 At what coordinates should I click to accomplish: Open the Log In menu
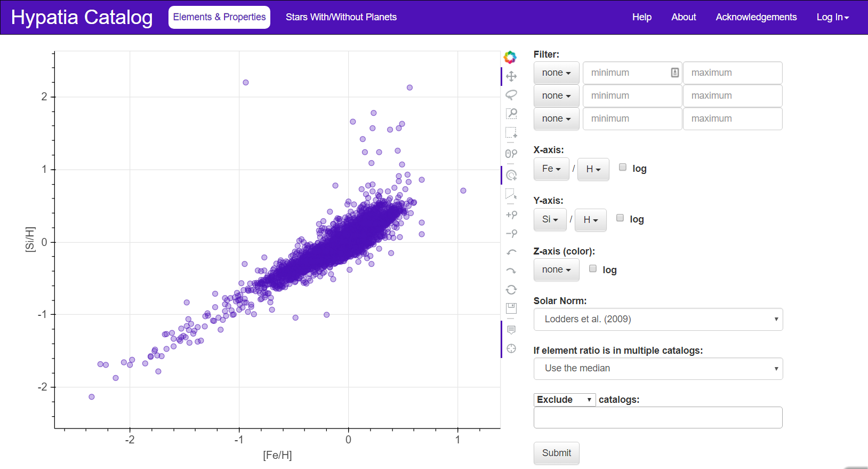coord(832,17)
